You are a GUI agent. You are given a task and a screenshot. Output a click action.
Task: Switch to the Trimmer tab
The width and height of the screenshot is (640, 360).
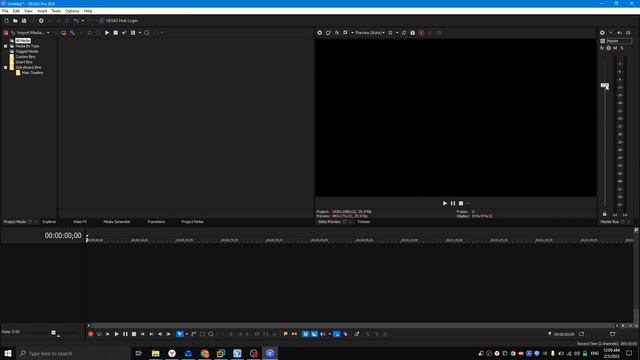click(363, 222)
